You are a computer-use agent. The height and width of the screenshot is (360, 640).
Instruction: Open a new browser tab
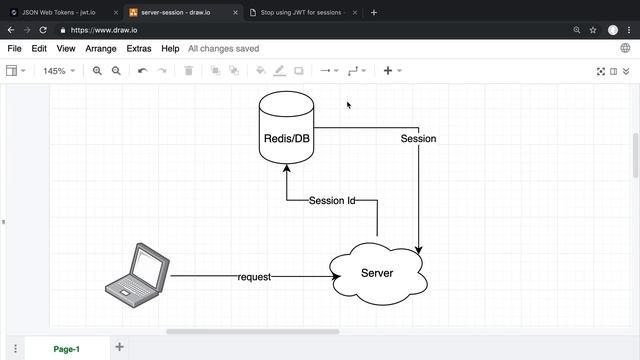373,13
